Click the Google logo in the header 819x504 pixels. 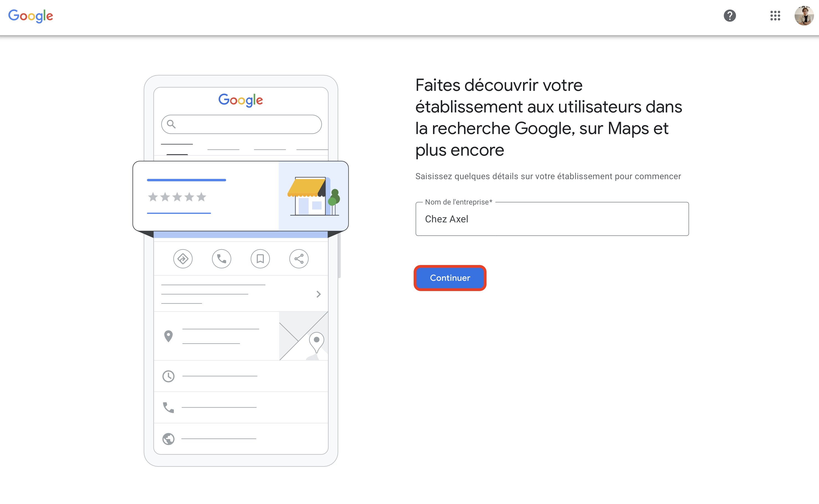[x=31, y=16]
